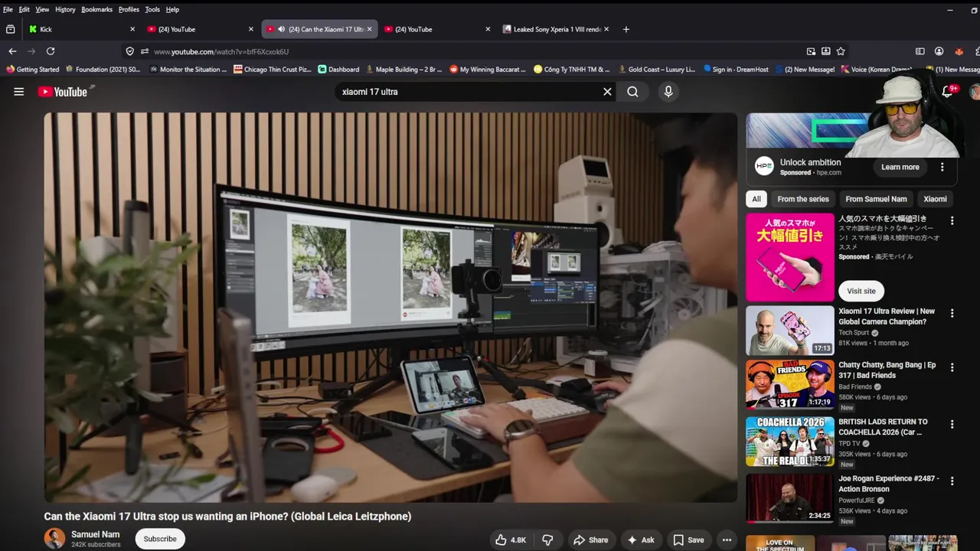Bookmark this page with star icon
The width and height of the screenshot is (980, 551).
click(x=841, y=51)
